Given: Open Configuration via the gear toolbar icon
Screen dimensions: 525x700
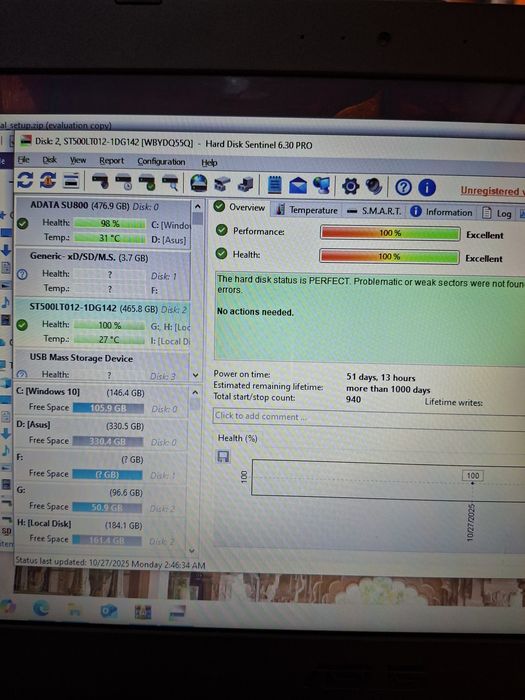Looking at the screenshot, I should pyautogui.click(x=350, y=186).
